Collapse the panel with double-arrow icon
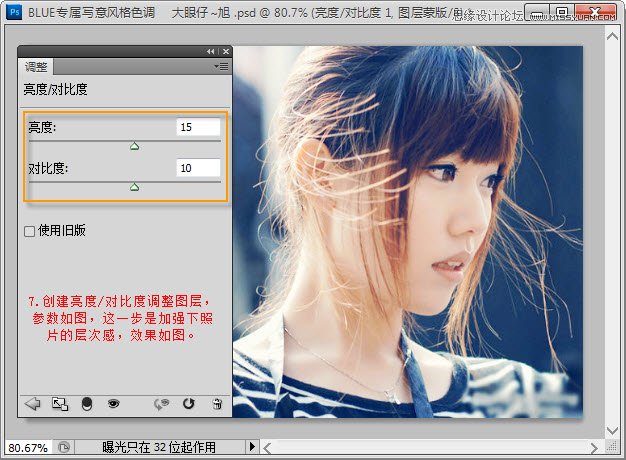Image resolution: width=626 pixels, height=460 pixels. [x=211, y=51]
